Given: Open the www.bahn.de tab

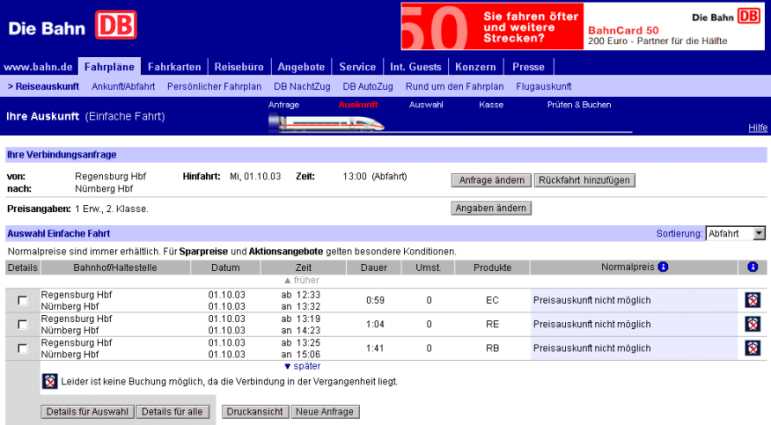Looking at the screenshot, I should (38, 67).
